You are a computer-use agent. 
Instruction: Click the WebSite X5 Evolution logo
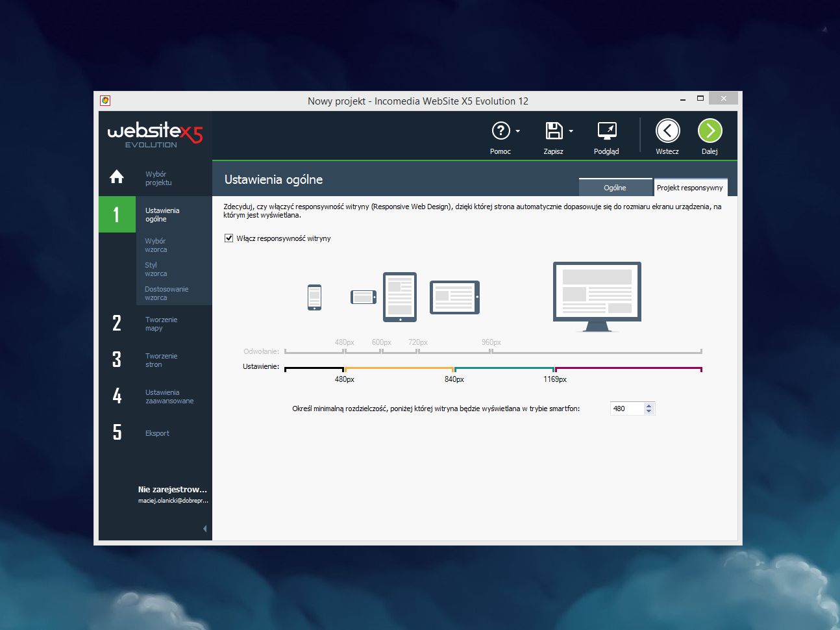pyautogui.click(x=155, y=134)
